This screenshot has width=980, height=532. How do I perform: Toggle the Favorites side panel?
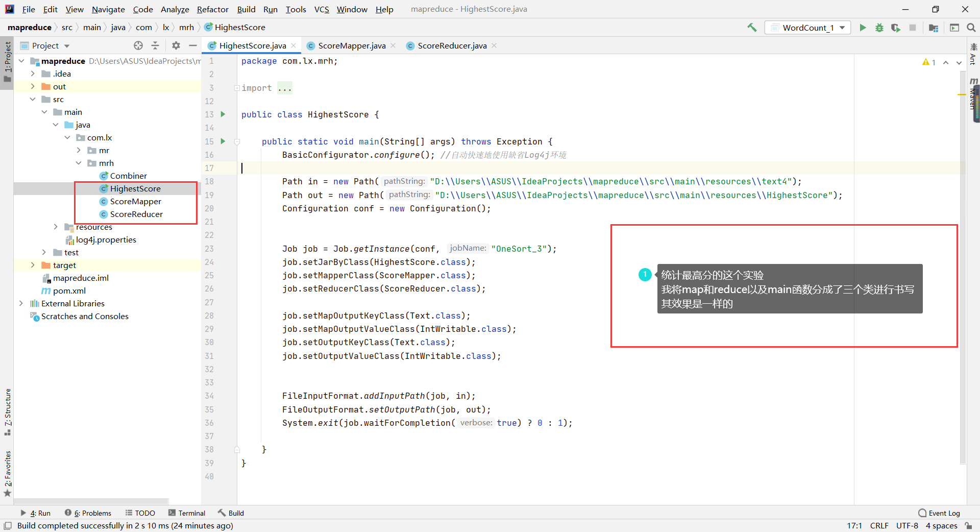[7, 473]
